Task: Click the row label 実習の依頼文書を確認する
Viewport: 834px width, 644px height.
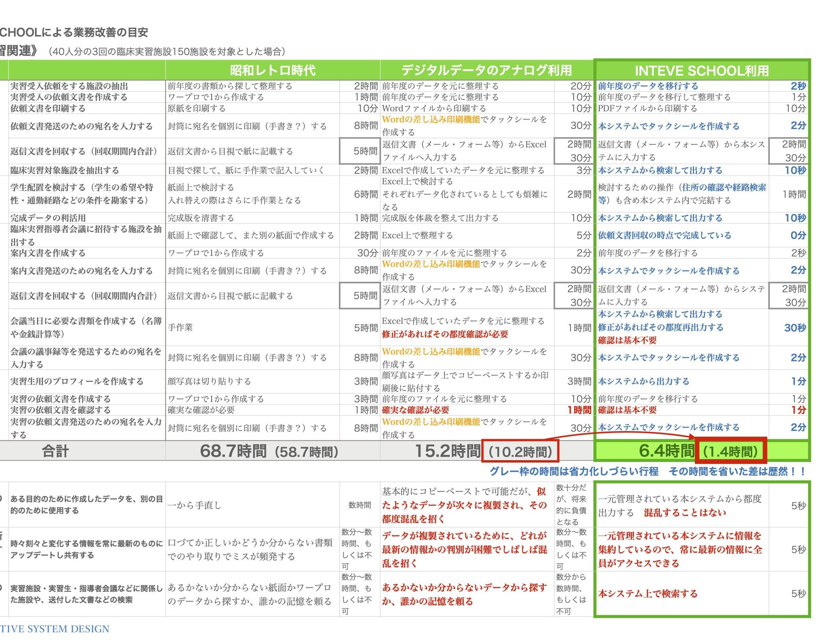Action: click(x=60, y=410)
